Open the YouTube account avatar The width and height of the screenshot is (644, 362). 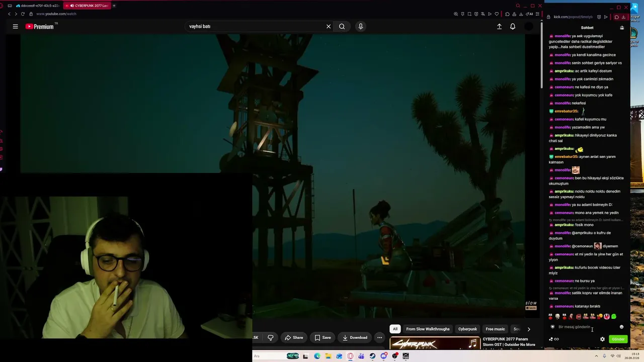528,27
